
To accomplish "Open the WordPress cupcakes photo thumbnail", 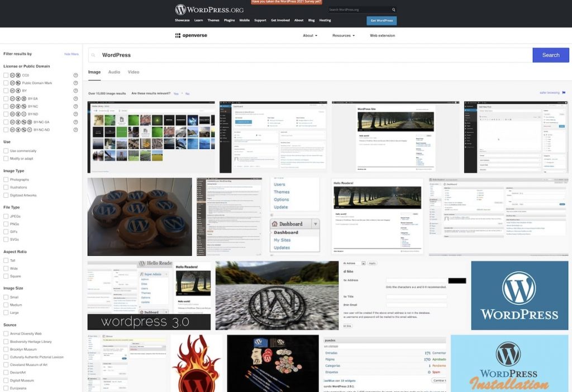I will (x=139, y=217).
